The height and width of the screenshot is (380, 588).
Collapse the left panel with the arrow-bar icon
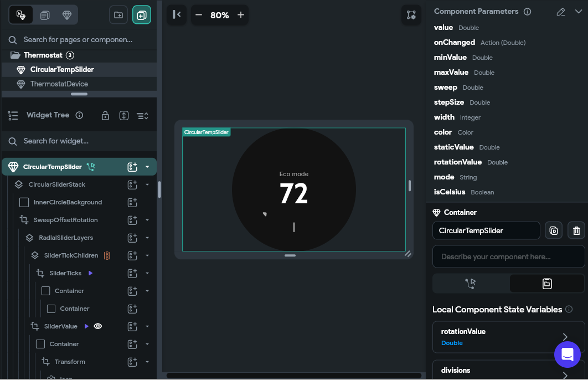(177, 14)
